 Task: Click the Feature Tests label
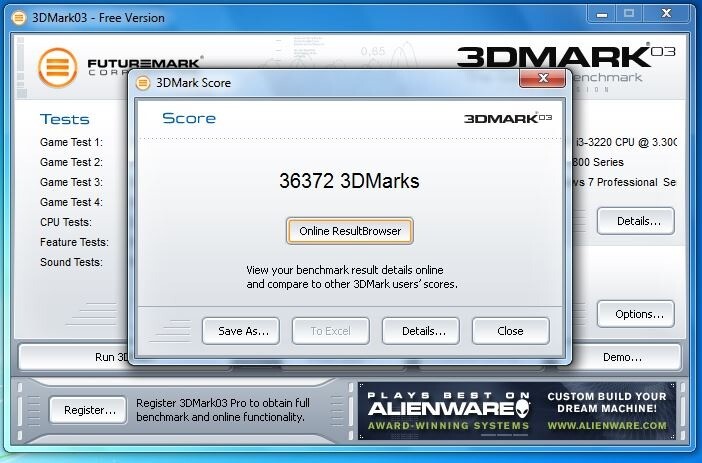(x=74, y=242)
